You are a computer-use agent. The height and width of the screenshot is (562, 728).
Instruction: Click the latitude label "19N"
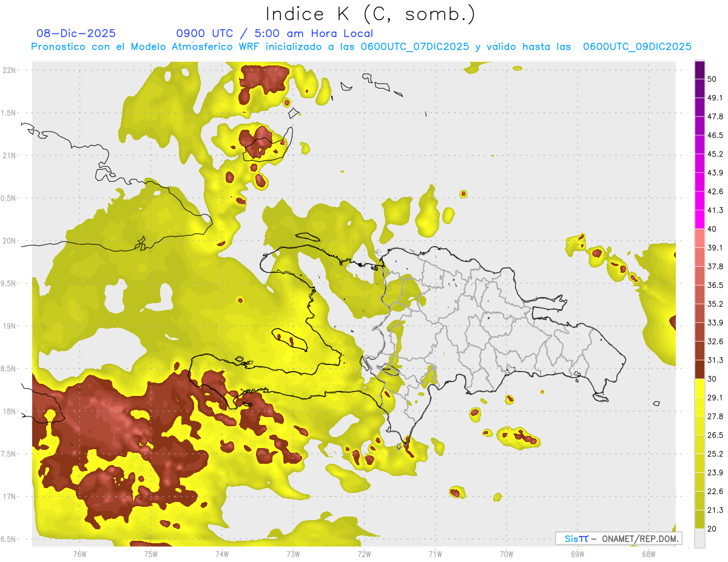click(10, 326)
